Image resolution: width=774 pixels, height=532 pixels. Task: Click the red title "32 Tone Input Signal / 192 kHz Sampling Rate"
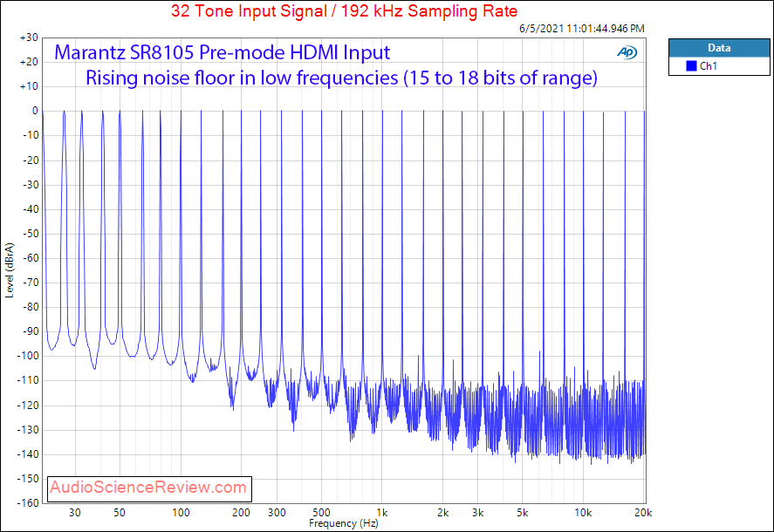344,10
